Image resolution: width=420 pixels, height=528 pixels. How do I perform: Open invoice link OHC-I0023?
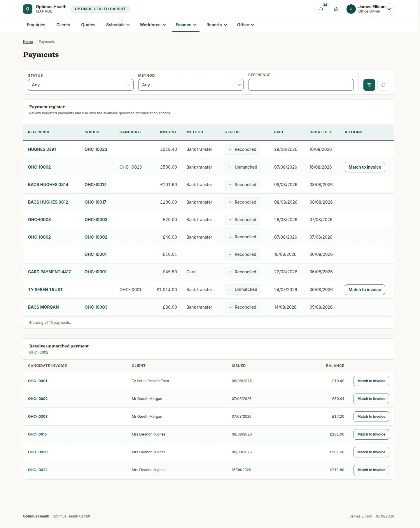click(96, 149)
